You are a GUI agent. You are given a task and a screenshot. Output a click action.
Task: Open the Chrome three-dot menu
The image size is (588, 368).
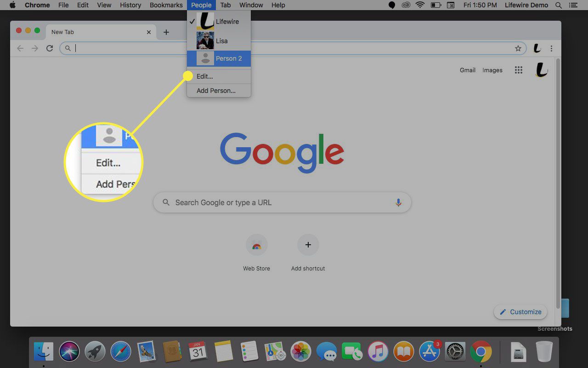[x=551, y=48]
